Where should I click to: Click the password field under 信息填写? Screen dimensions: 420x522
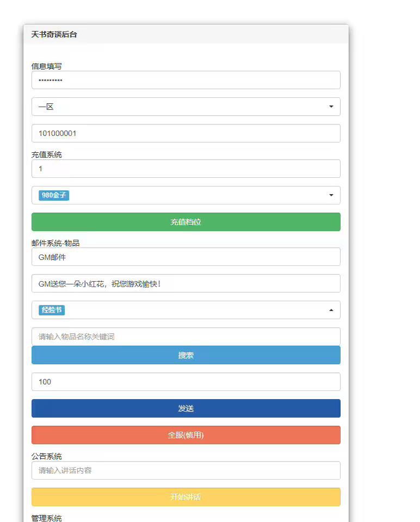pos(186,80)
